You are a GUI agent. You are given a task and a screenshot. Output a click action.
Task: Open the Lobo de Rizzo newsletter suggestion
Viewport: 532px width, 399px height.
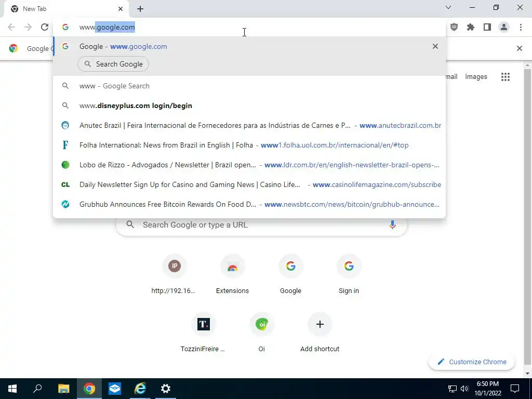click(249, 165)
